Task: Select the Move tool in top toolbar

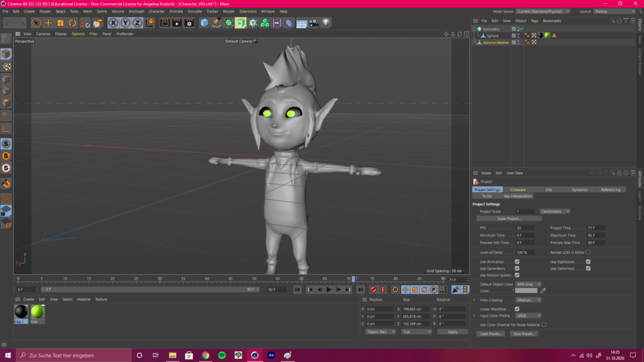Action: pos(48,23)
